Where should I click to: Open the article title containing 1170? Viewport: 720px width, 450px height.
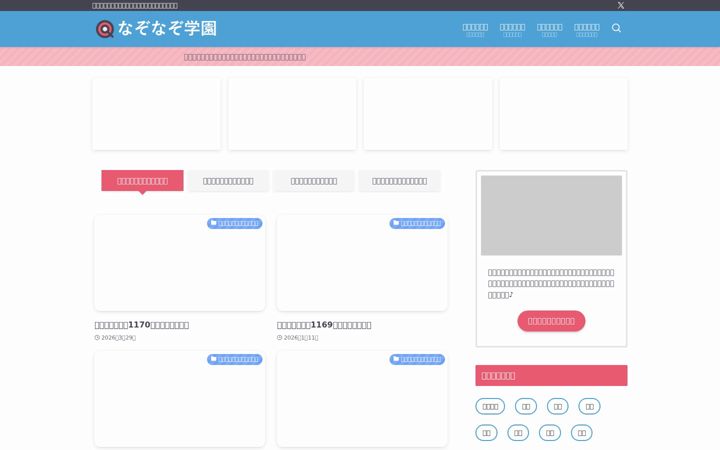pyautogui.click(x=141, y=325)
